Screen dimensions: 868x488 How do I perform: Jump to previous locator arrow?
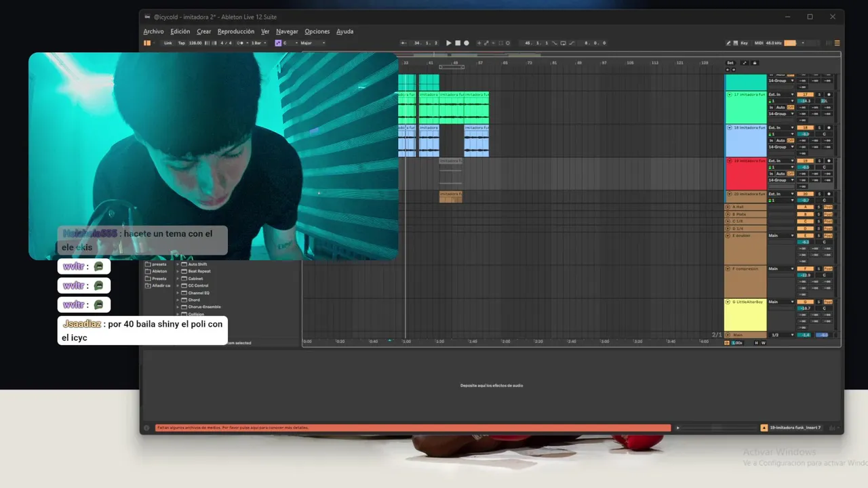tap(728, 70)
